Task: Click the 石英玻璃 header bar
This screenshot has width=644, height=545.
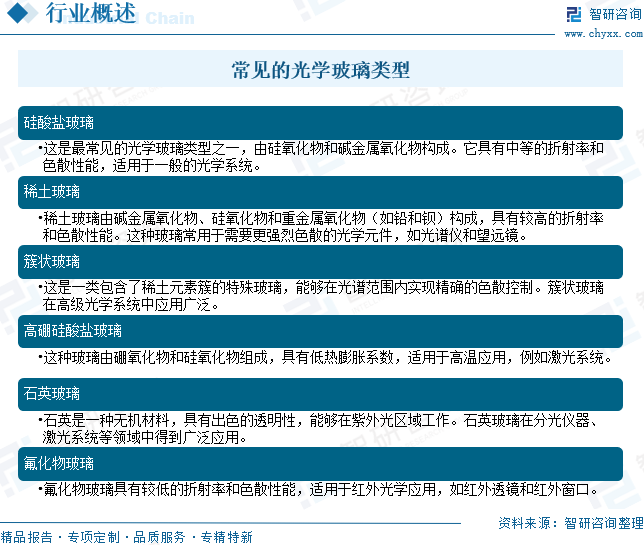Action: click(x=320, y=394)
